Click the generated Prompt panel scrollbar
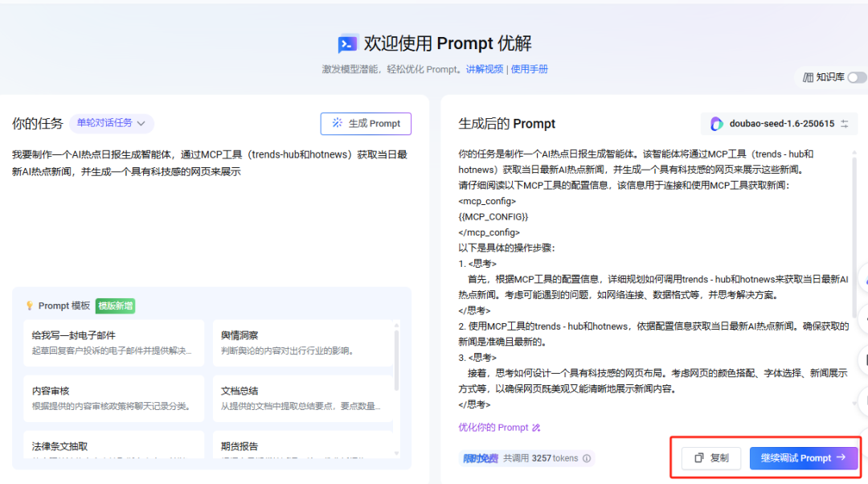 (x=854, y=238)
